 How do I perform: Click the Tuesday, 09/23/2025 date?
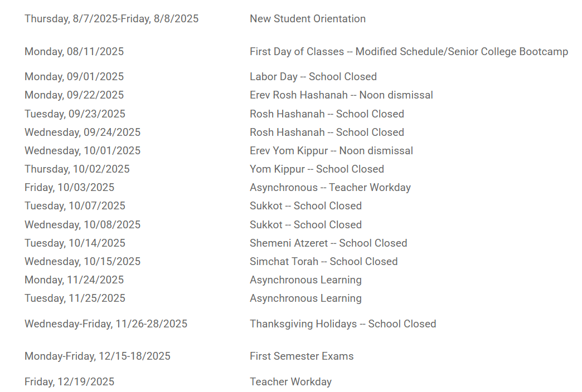pos(75,114)
